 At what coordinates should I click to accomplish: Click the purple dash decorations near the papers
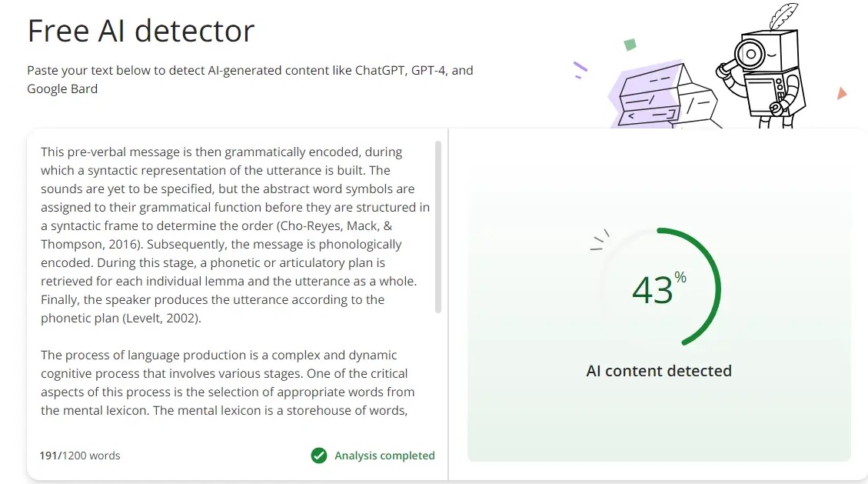pos(580,70)
